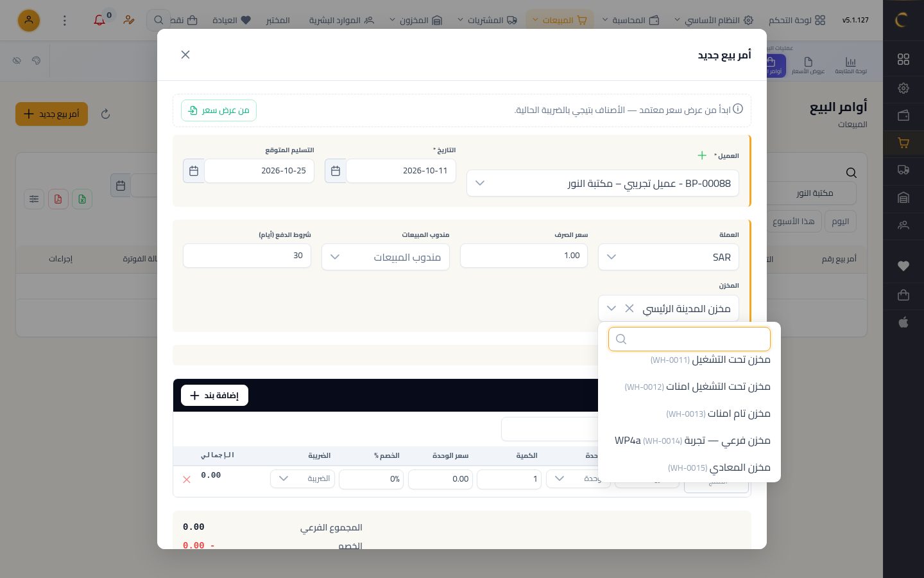This screenshot has height=578, width=924.
Task: Close the new sales order dialog
Action: (x=185, y=55)
